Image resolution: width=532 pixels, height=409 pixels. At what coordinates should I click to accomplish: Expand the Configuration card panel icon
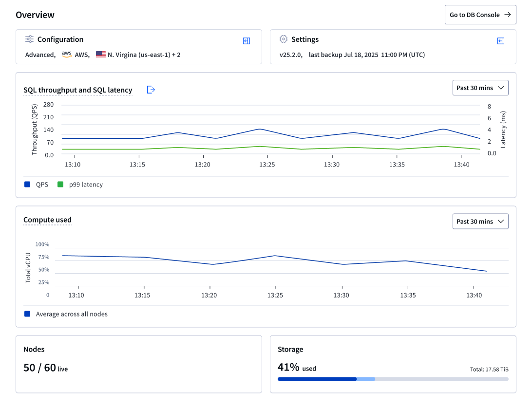247,41
